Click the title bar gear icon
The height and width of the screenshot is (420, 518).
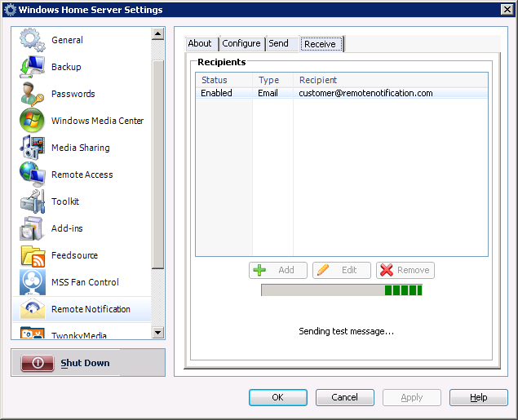[10, 10]
